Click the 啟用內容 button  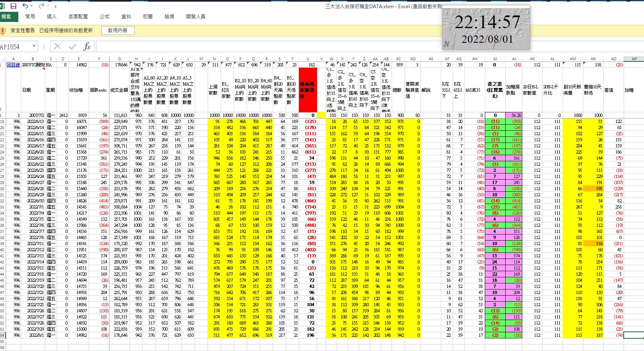click(x=118, y=31)
